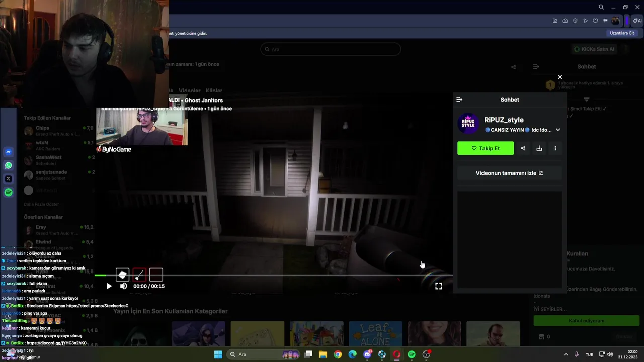The width and height of the screenshot is (644, 362).
Task: Click the taskbar search box Ara
Action: [264, 354]
